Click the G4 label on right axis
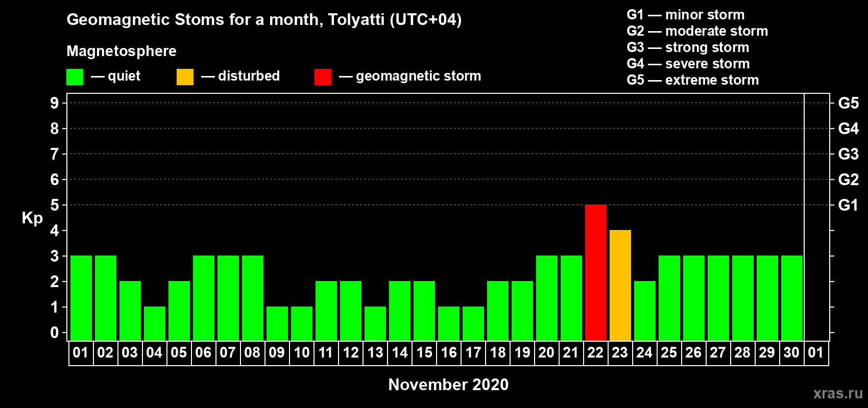868x408 pixels. 849,129
